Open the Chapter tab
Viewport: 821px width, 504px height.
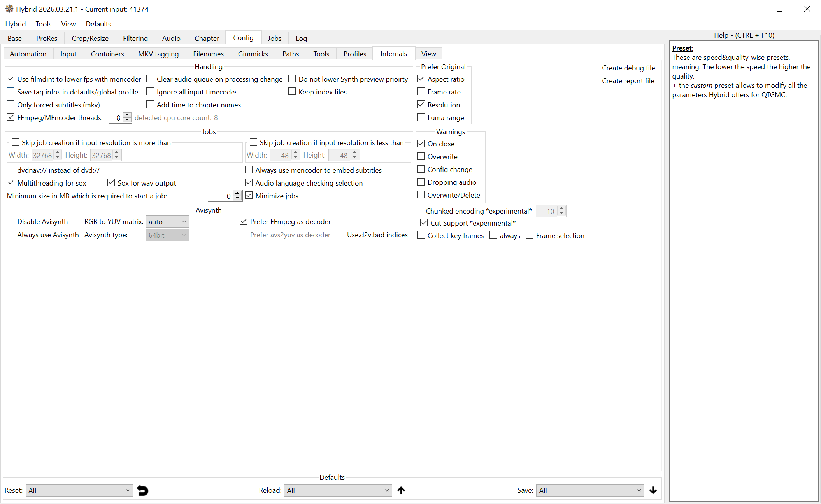tap(207, 38)
